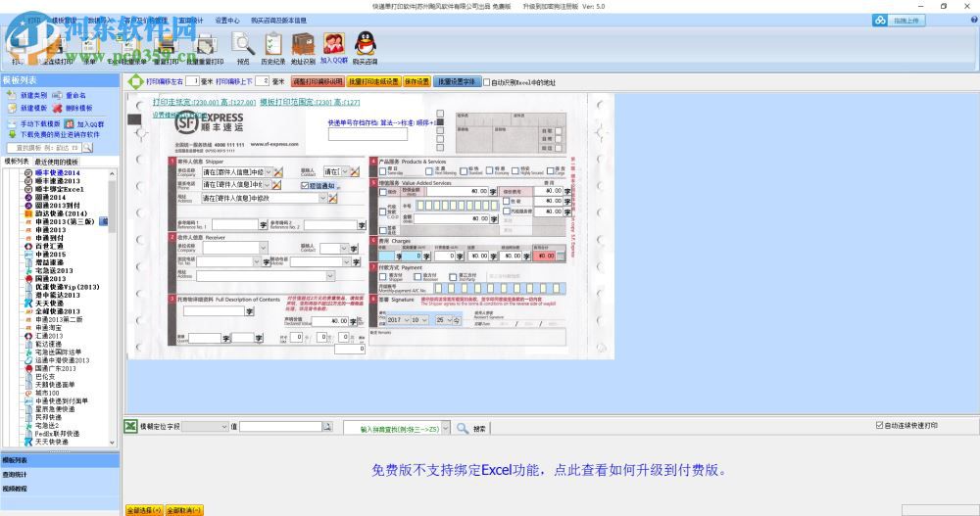Click the 今 today button next to date
Image resolution: width=980 pixels, height=516 pixels.
pyautogui.click(x=457, y=320)
